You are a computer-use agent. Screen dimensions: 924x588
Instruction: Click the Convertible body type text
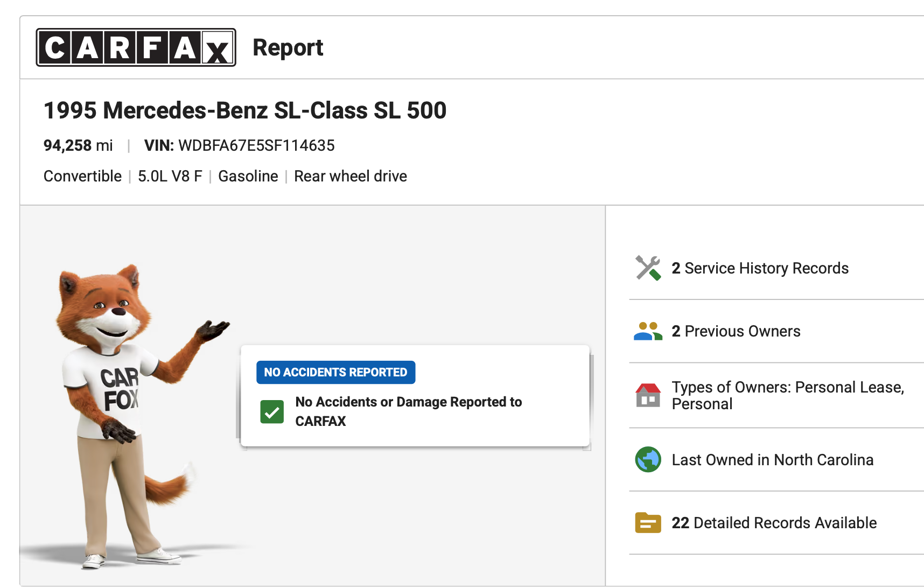point(82,176)
